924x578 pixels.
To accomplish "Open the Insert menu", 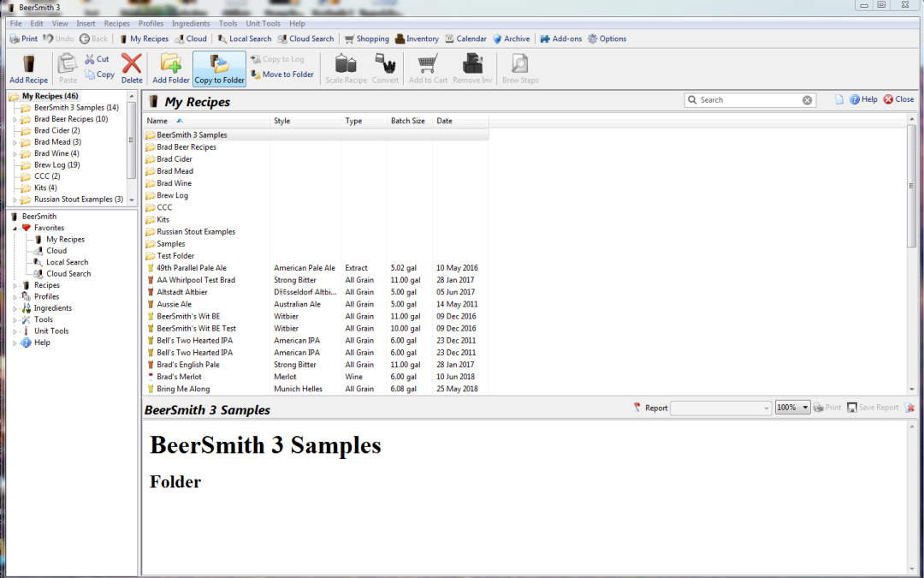I will (x=86, y=24).
